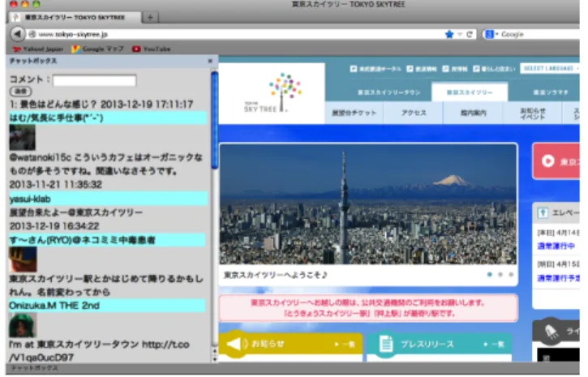
Task: Open the YouTube bookmark
Action: pos(152,49)
